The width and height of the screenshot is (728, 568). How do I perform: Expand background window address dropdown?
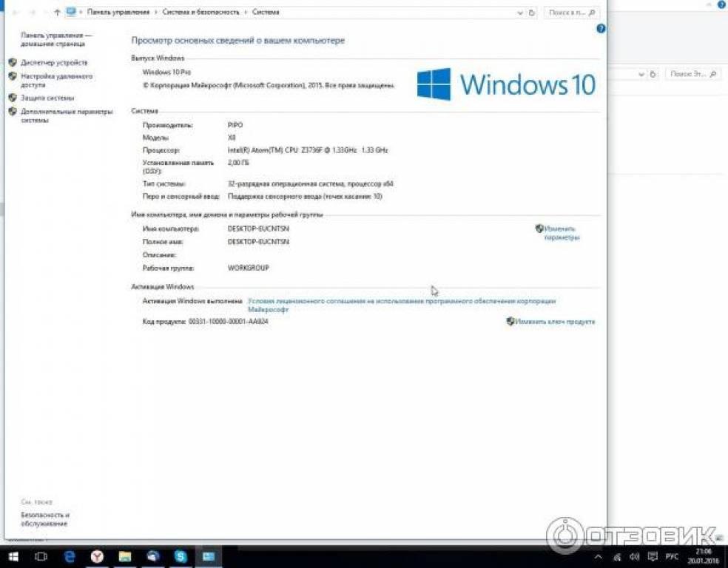point(641,74)
